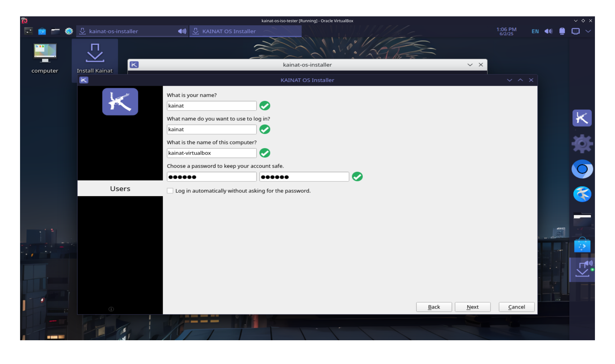This screenshot has height=364, width=615.
Task: Open the background kainat-os-installer window menu icon
Action: 134,65
